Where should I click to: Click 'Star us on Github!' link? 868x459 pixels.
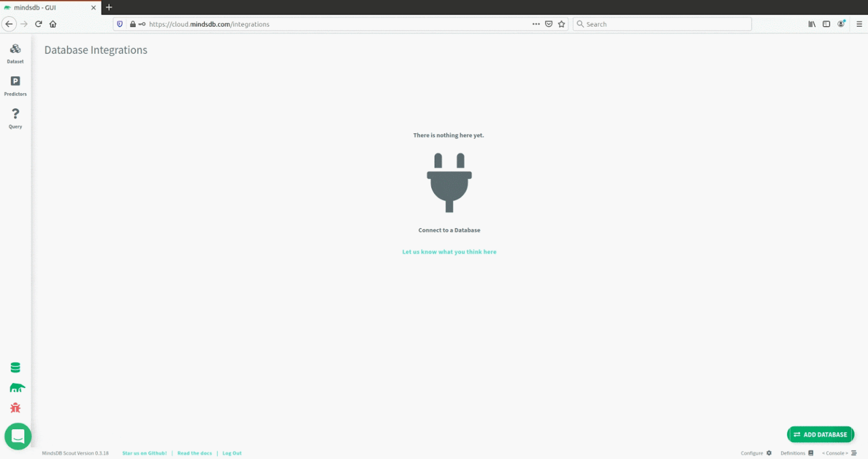click(x=144, y=453)
